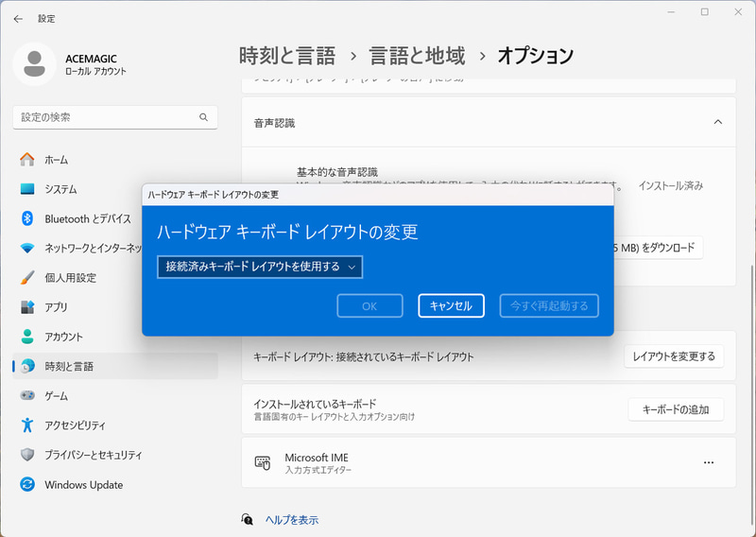Click the をダウンロード button behind dialog
756x537 pixels.
pyautogui.click(x=658, y=248)
